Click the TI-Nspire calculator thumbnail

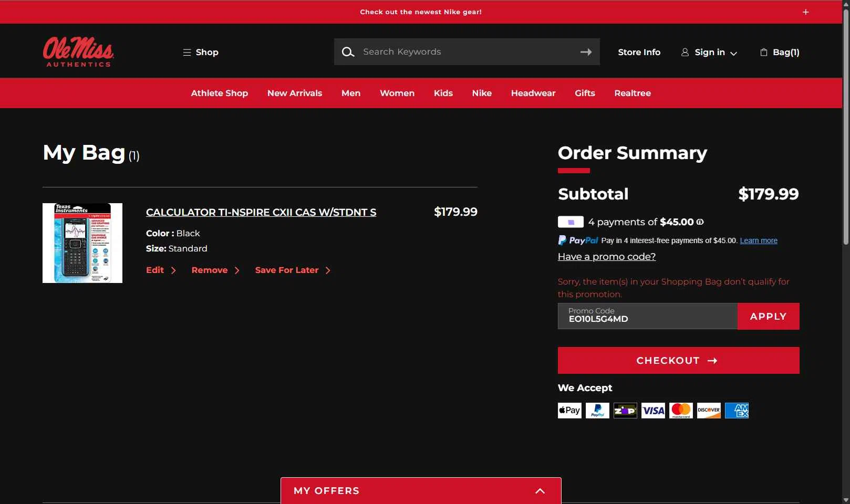pos(82,243)
